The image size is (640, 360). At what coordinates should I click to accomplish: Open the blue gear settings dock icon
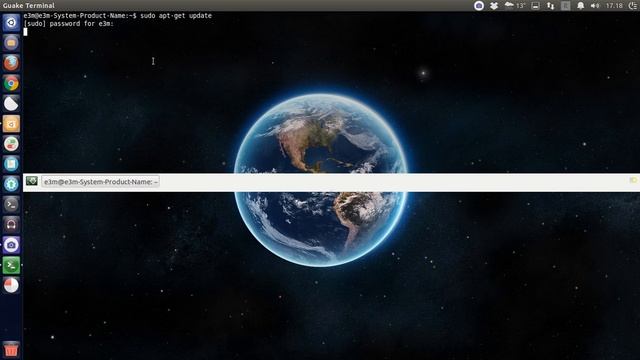[x=11, y=184]
